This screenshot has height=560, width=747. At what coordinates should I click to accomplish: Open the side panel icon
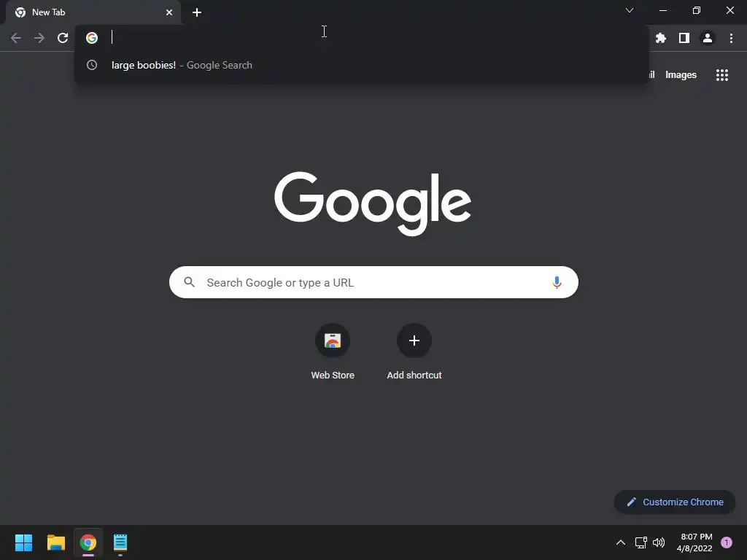click(684, 38)
